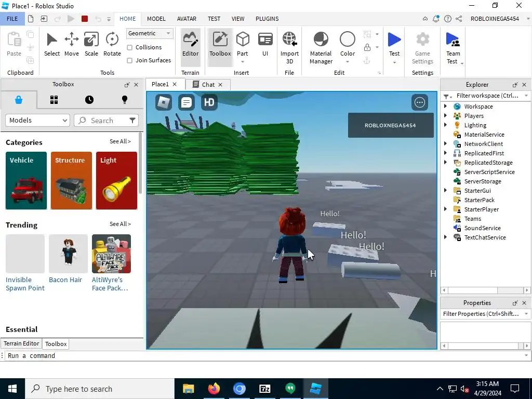Open the Toolbox Inventory grid tab

(x=54, y=100)
